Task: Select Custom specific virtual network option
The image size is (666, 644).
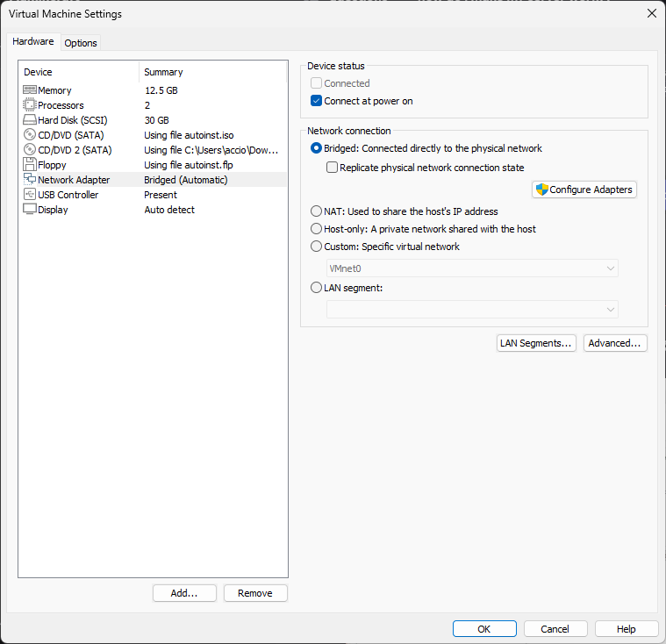Action: point(316,247)
